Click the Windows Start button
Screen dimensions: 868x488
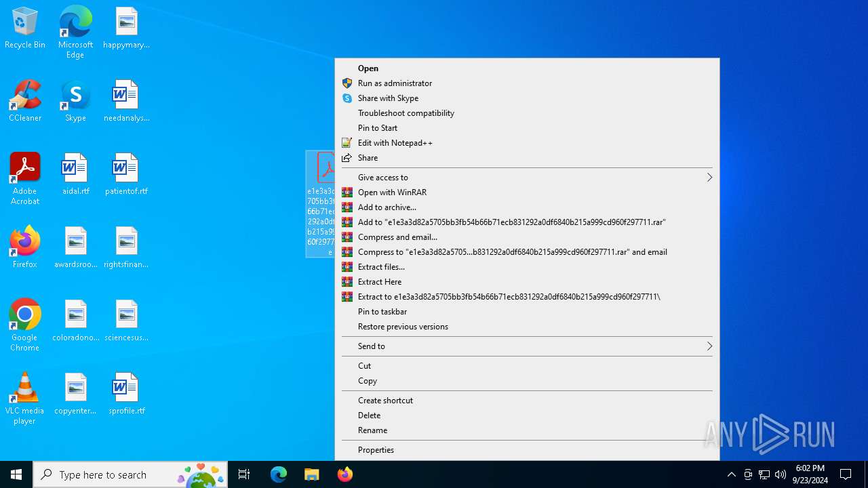pos(16,474)
